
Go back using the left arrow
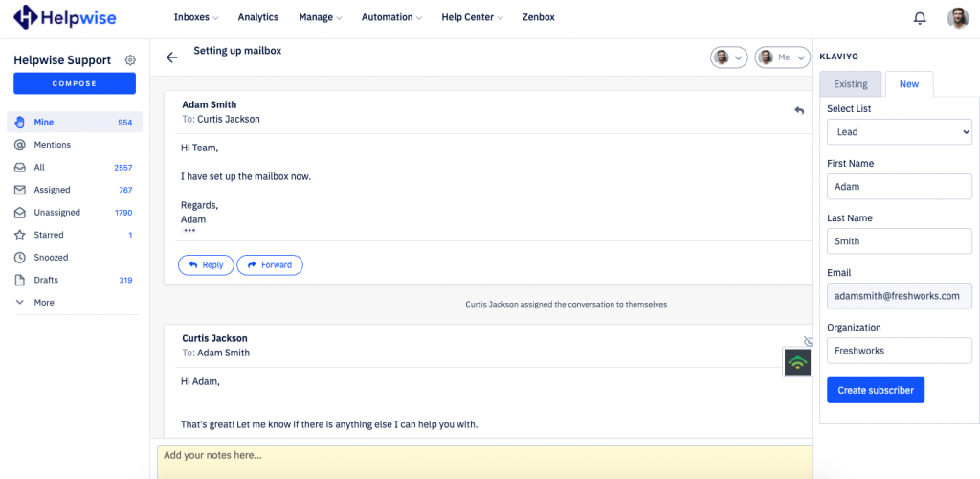click(x=172, y=57)
